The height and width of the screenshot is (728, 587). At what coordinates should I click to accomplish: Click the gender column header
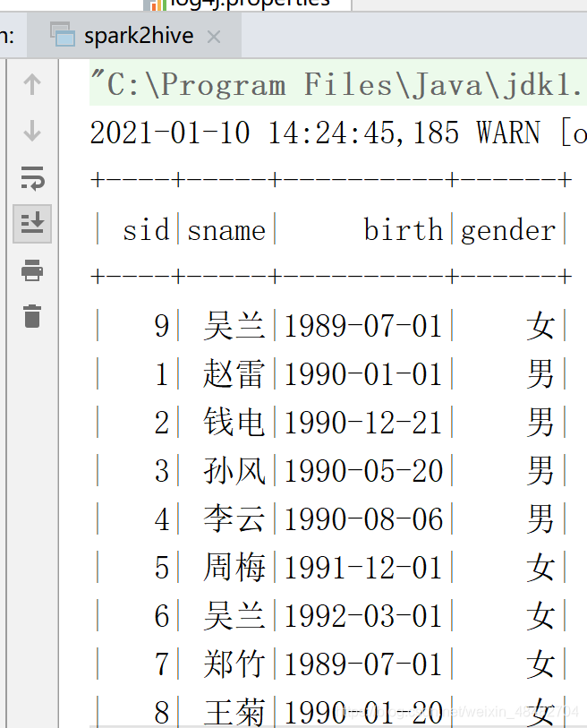[507, 231]
